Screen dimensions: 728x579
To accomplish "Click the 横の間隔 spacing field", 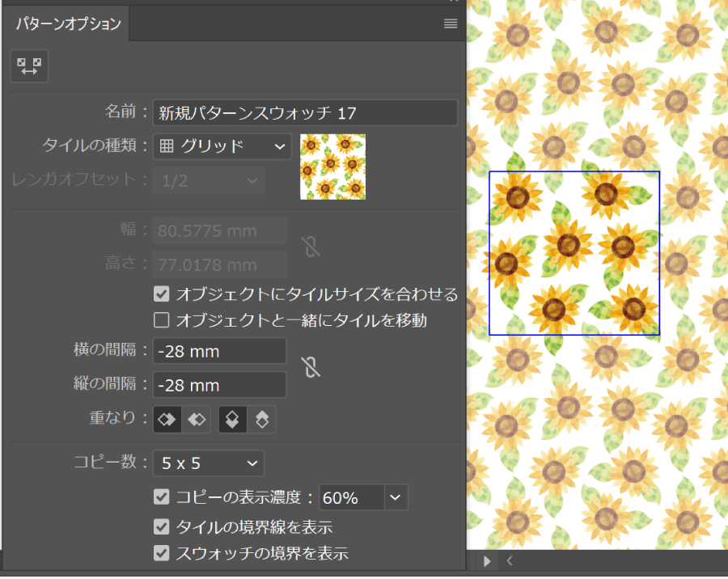I will [219, 351].
